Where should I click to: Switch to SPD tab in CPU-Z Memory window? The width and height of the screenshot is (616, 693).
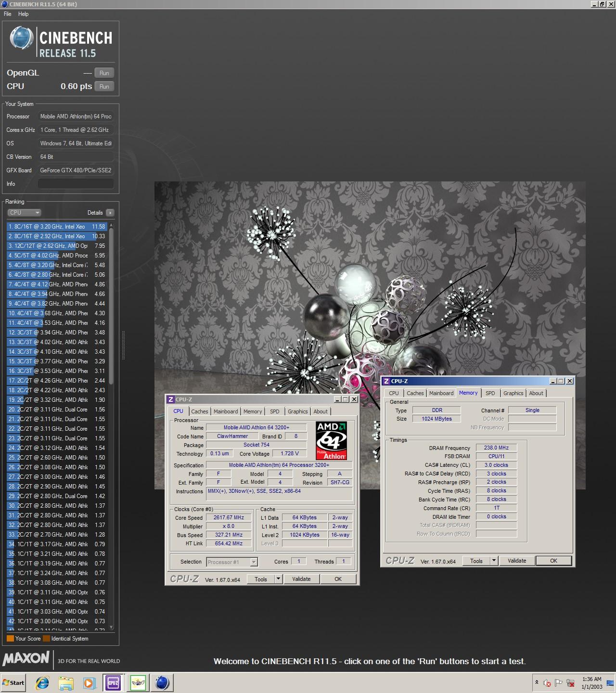pos(490,393)
